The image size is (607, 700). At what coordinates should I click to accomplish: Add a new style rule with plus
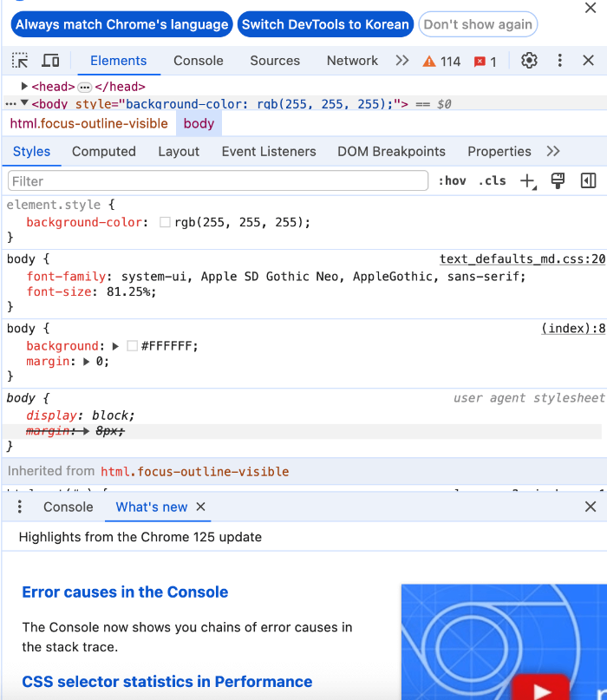527,180
